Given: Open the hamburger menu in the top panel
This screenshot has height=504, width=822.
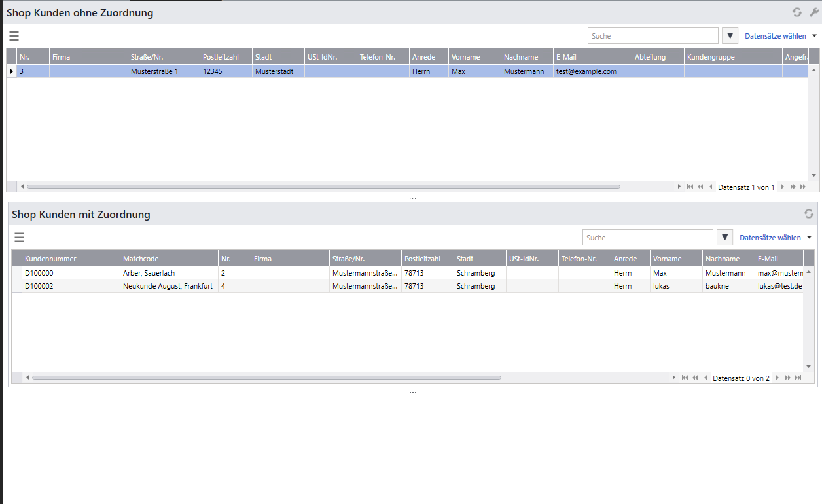Looking at the screenshot, I should coord(14,36).
